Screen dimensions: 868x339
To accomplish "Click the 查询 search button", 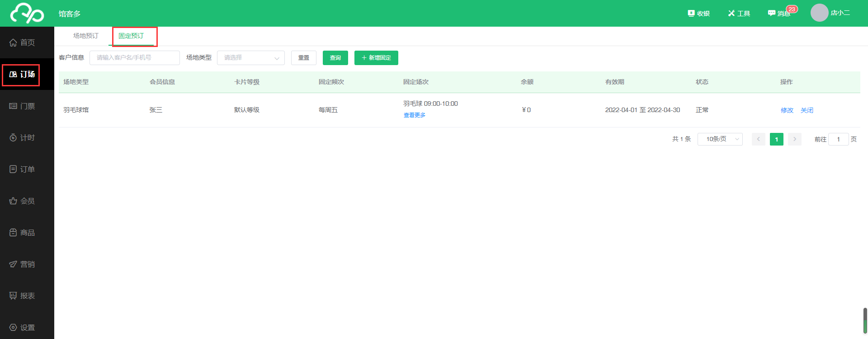I will click(335, 58).
